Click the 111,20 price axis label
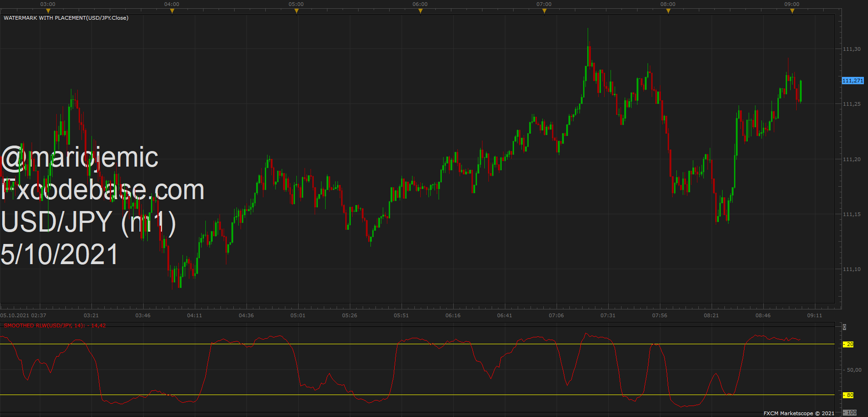Image resolution: width=868 pixels, height=417 pixels. pos(852,159)
